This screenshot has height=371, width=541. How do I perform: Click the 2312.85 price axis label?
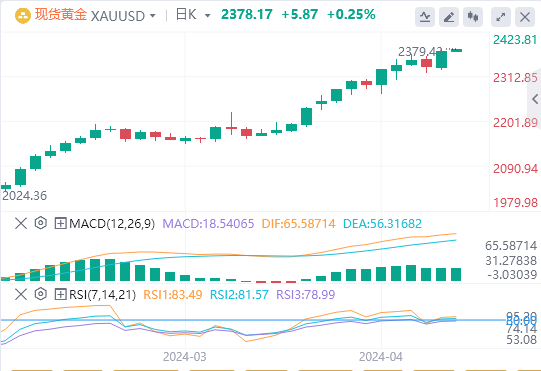click(x=515, y=78)
